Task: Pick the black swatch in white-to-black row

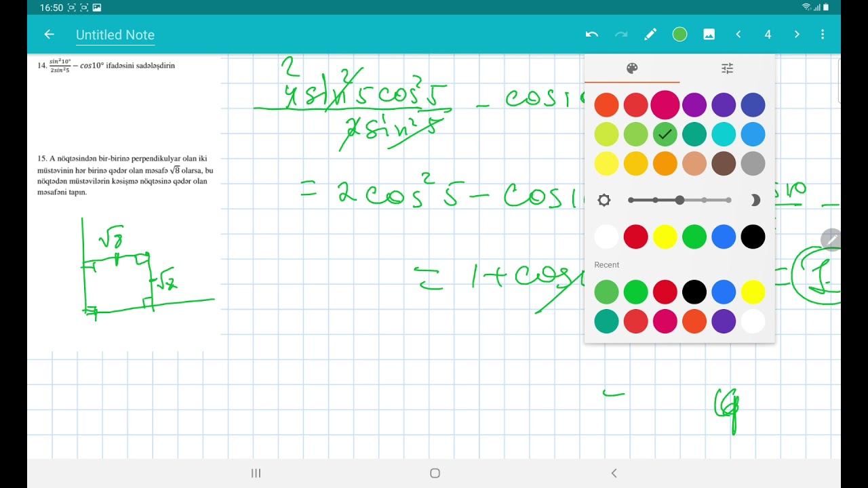Action: click(x=753, y=237)
